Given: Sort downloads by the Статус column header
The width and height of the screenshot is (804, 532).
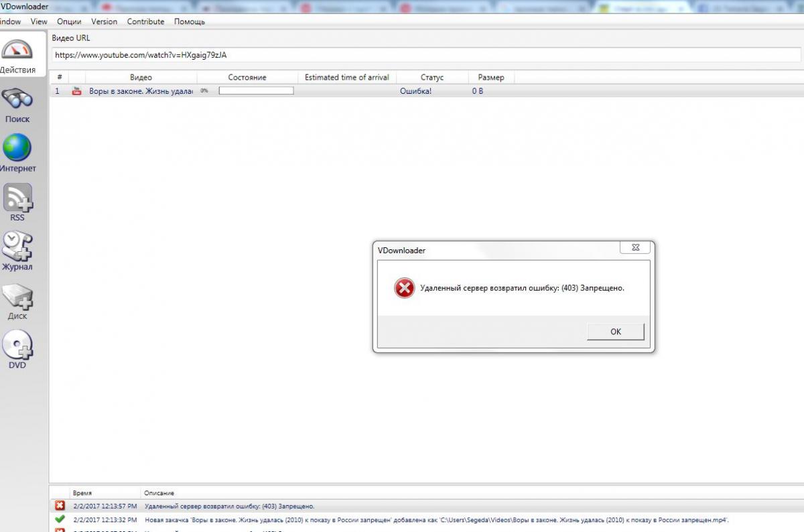Looking at the screenshot, I should tap(432, 78).
